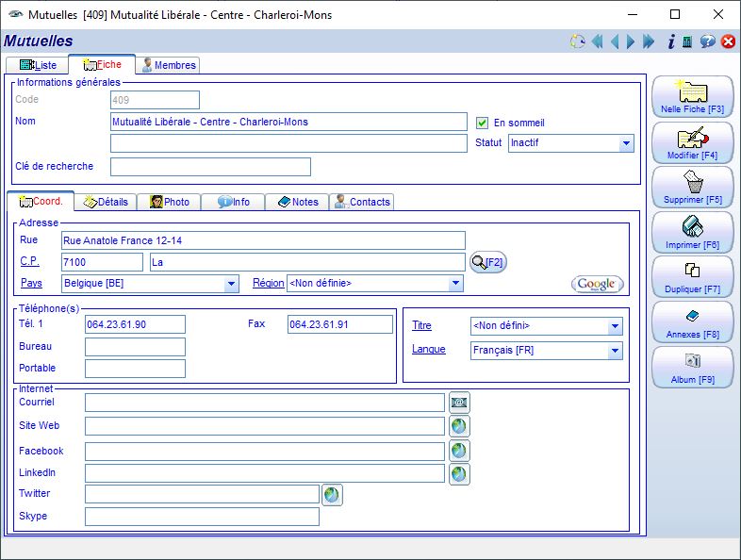
Task: Click the Portable phone field
Action: coord(135,369)
